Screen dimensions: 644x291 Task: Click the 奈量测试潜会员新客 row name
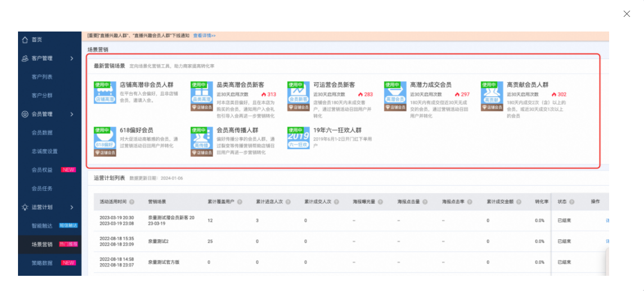tap(171, 220)
